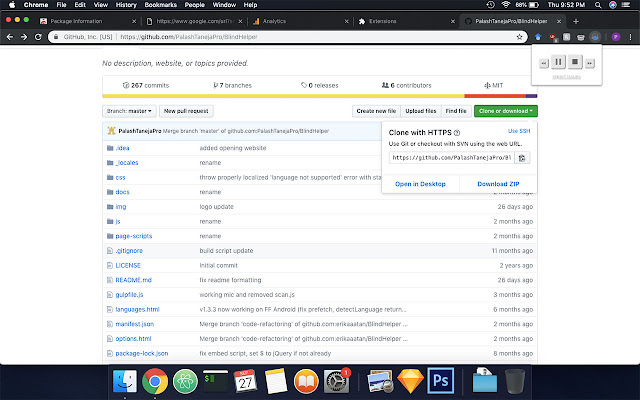The width and height of the screenshot is (640, 400).
Task: Launch Atom editor from the dock
Action: pos(185,381)
